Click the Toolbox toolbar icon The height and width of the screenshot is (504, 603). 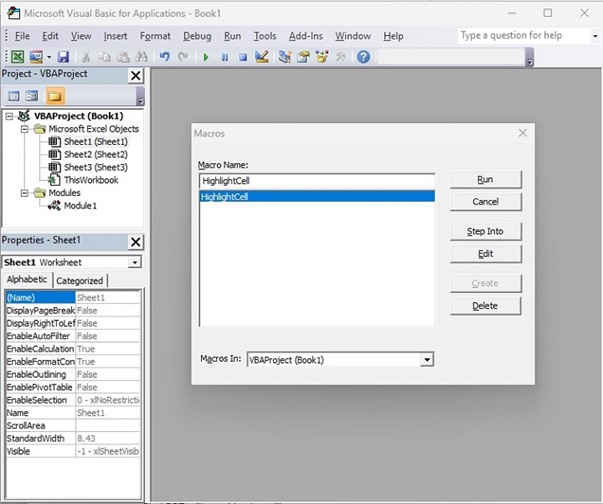pos(341,57)
